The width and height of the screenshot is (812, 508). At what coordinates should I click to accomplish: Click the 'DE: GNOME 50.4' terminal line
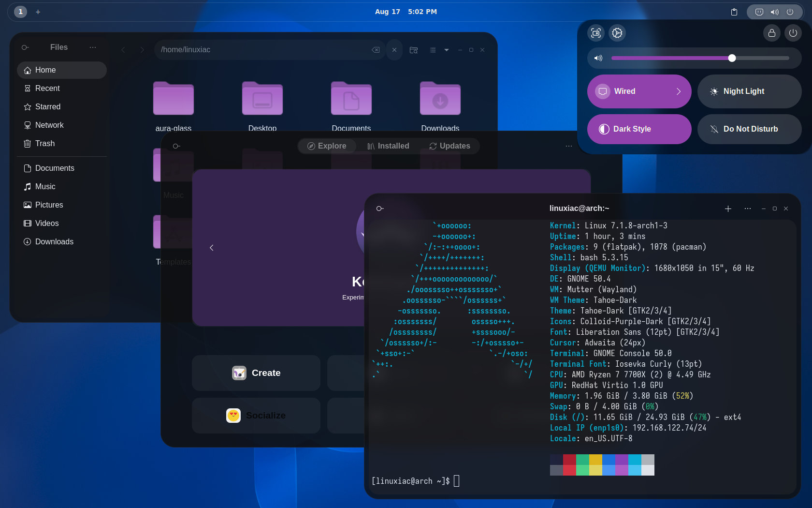tap(580, 279)
